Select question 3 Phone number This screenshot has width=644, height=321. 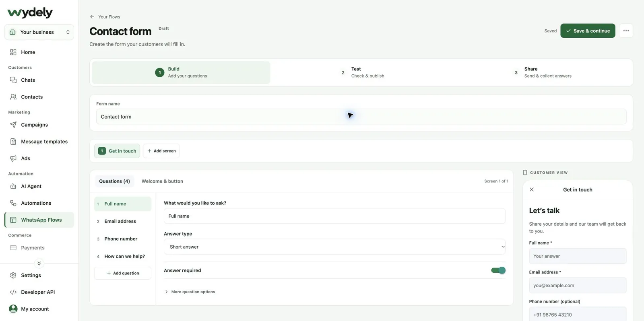(123, 239)
